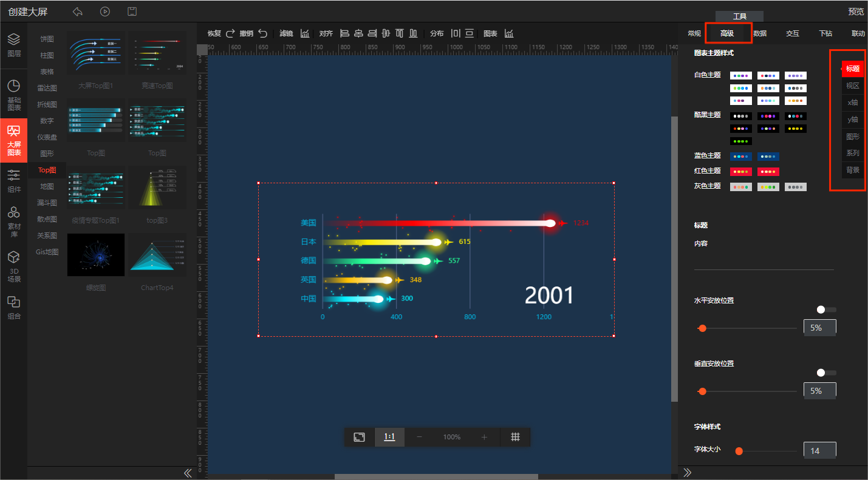Click the 撤销 undo arrow icon

point(262,33)
